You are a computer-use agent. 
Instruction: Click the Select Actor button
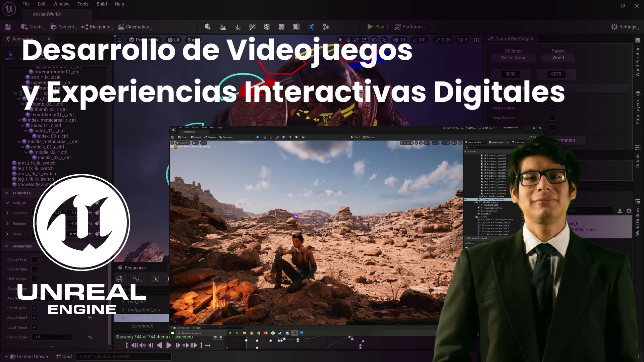513,58
